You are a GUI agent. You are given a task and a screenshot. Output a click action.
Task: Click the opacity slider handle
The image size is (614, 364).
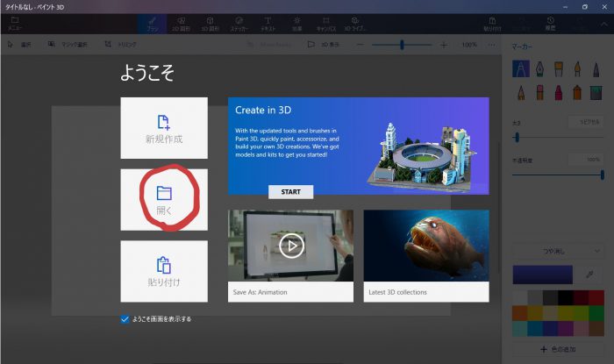pyautogui.click(x=603, y=175)
